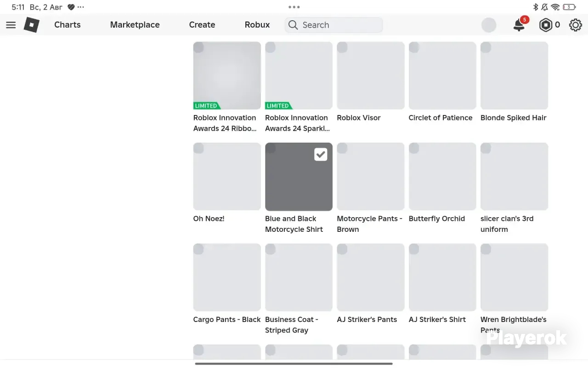Open the Oh Noez! thumbnail
This screenshot has height=368, width=588.
click(x=227, y=177)
